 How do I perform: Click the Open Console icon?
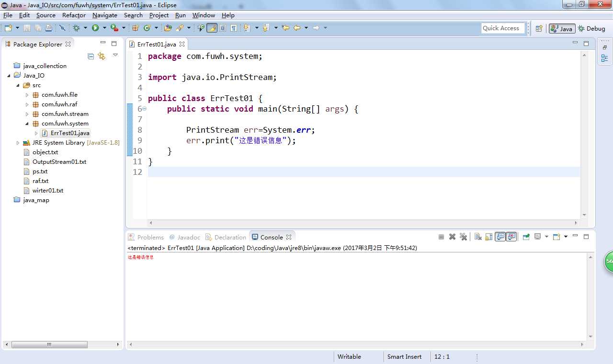pyautogui.click(x=556, y=237)
